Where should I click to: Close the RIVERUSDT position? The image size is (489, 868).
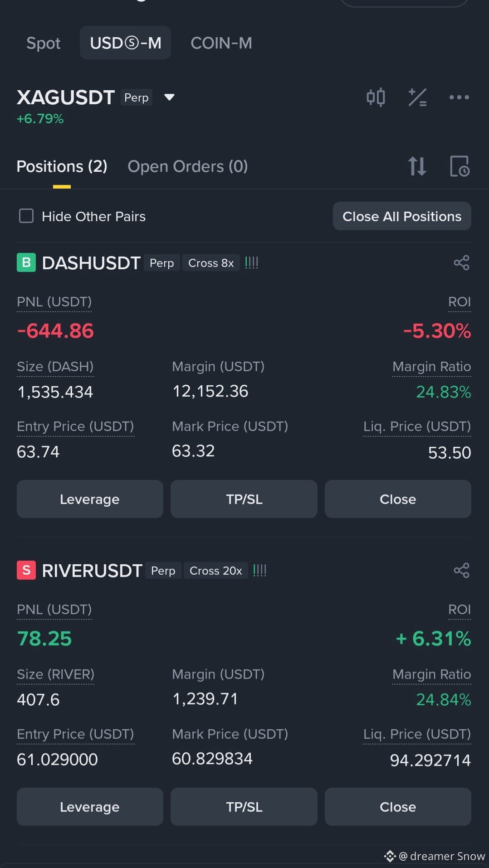tap(398, 807)
